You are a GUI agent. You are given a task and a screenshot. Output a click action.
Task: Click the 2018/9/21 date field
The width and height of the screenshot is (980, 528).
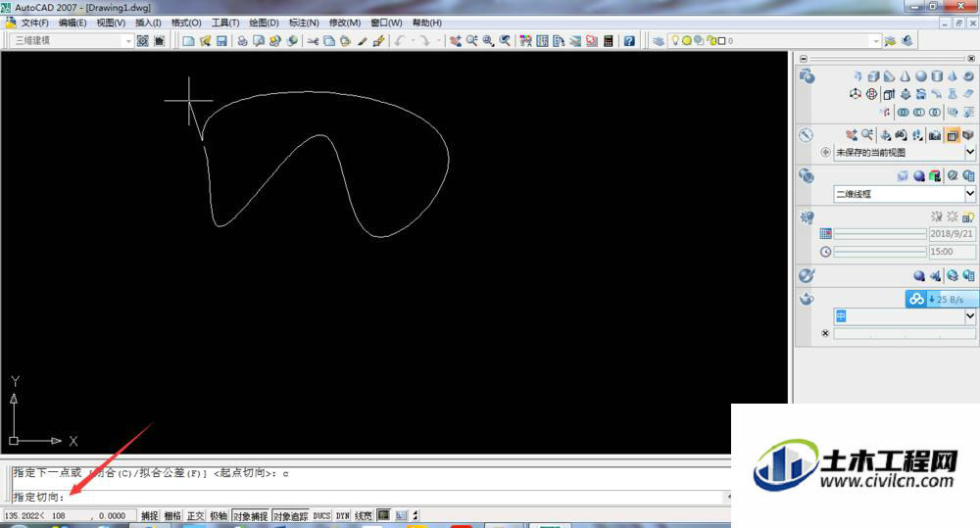pos(952,234)
